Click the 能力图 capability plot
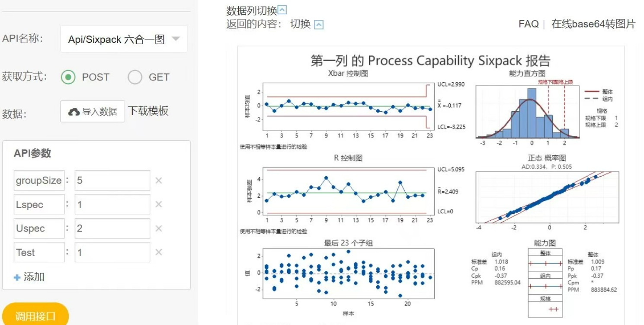644x325 pixels. pyautogui.click(x=545, y=283)
